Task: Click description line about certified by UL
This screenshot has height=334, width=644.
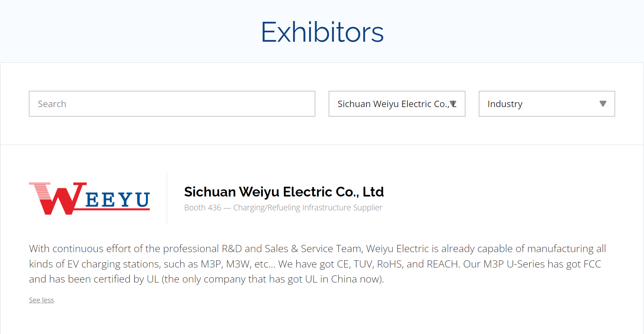Action: [x=207, y=279]
